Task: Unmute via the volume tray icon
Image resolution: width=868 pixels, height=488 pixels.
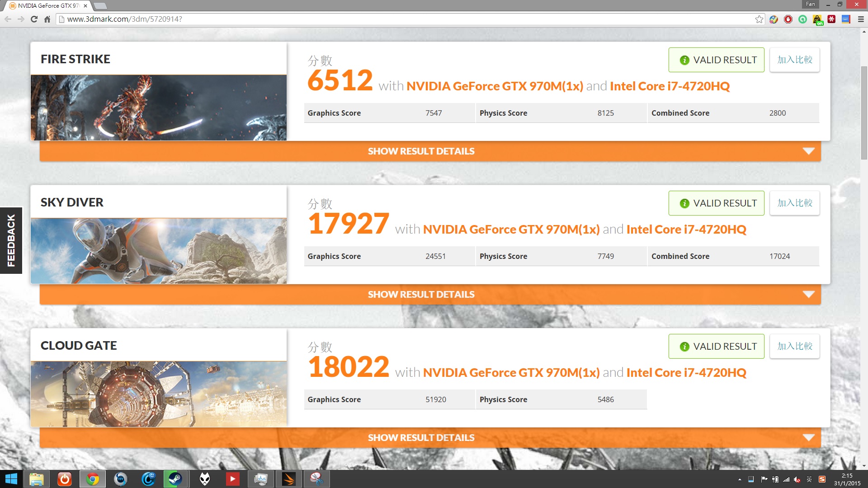Action: pos(797,479)
